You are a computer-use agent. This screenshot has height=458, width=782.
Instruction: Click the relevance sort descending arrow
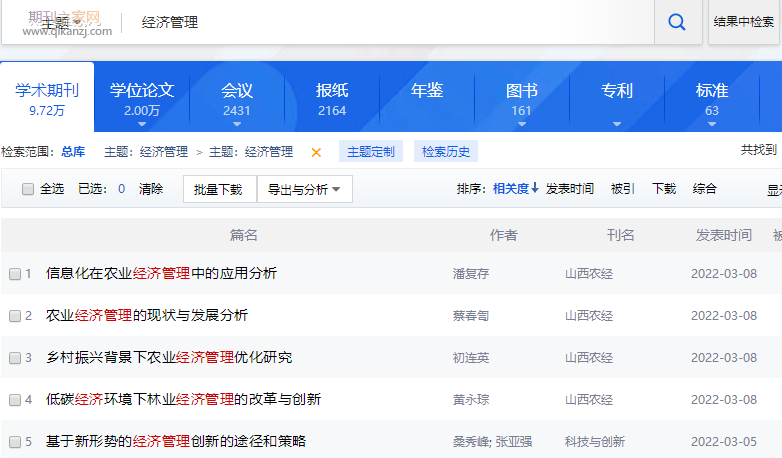535,188
